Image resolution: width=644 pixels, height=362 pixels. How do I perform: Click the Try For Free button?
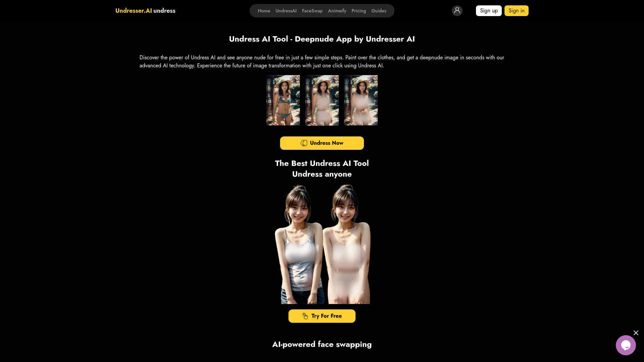point(322,316)
